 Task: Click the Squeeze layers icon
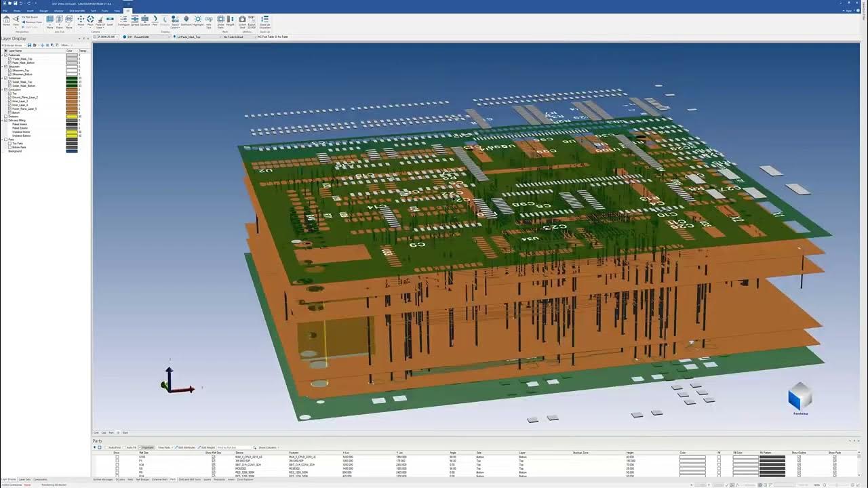click(145, 20)
